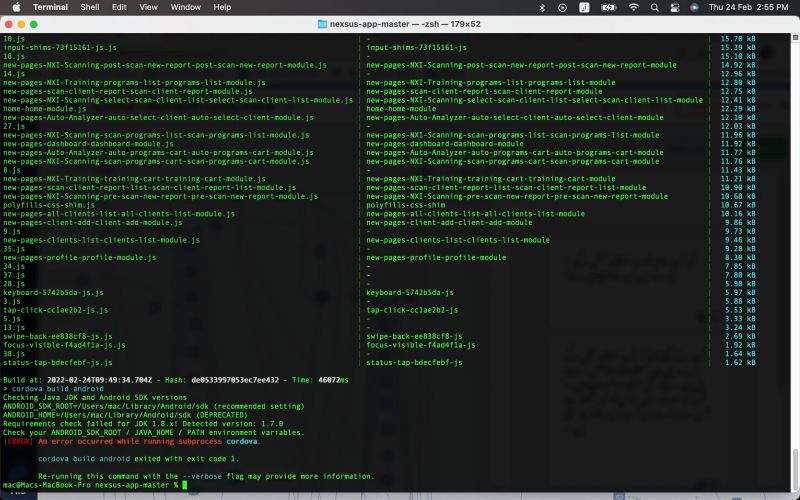The width and height of the screenshot is (800, 500).
Task: Click the terminal vertical scrollbar thumb
Action: pos(795,470)
